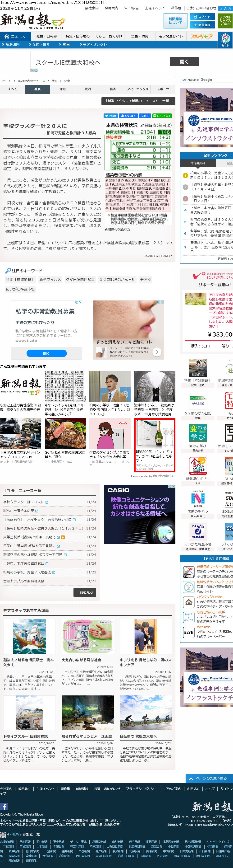233x868 pixels.
Task: Open the 災害・防災 menu
Action: pyautogui.click(x=139, y=36)
